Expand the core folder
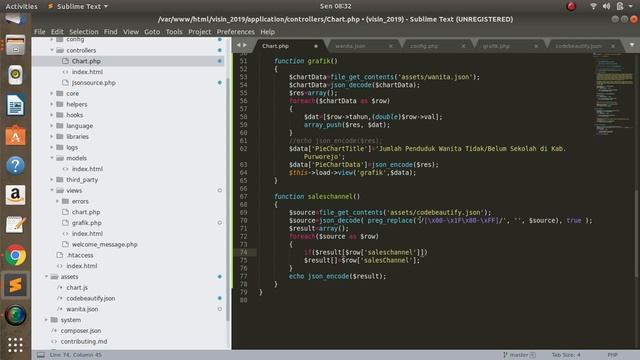This screenshot has width=640, height=360. tap(52, 93)
